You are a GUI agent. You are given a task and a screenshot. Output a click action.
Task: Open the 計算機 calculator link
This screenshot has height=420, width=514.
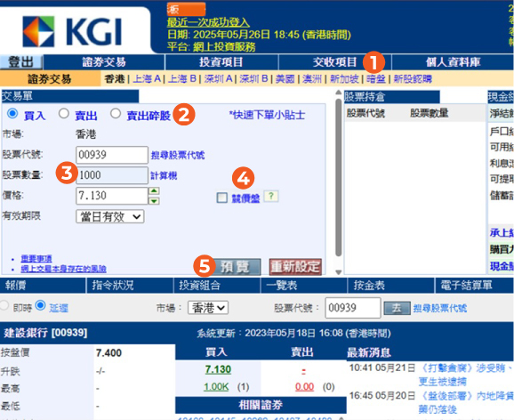click(x=164, y=175)
